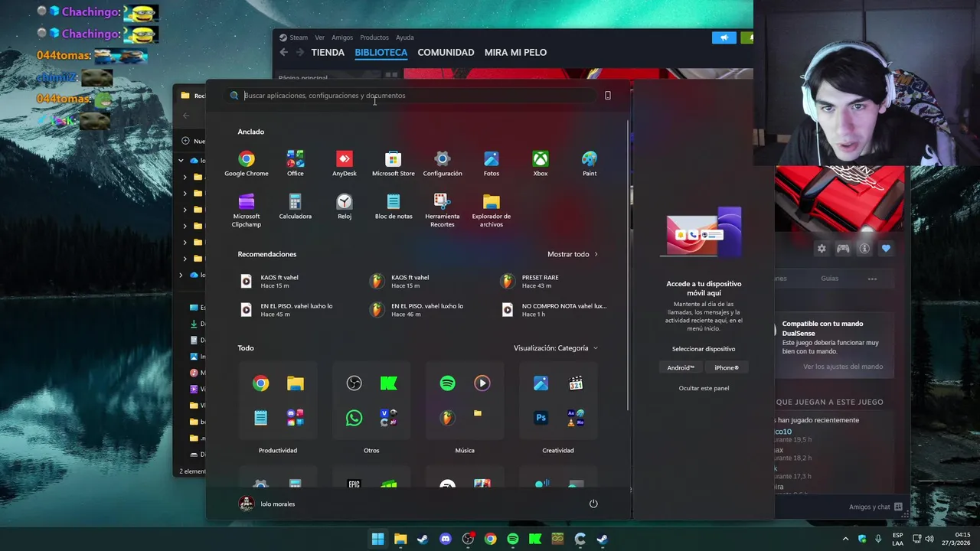Click the Start button on taskbar
Image resolution: width=980 pixels, height=551 pixels.
tap(377, 539)
